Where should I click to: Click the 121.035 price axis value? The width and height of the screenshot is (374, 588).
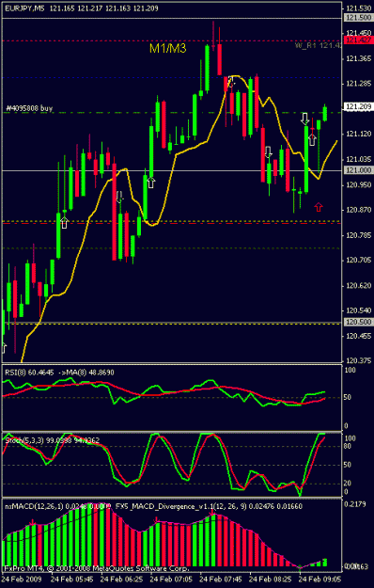pyautogui.click(x=358, y=160)
